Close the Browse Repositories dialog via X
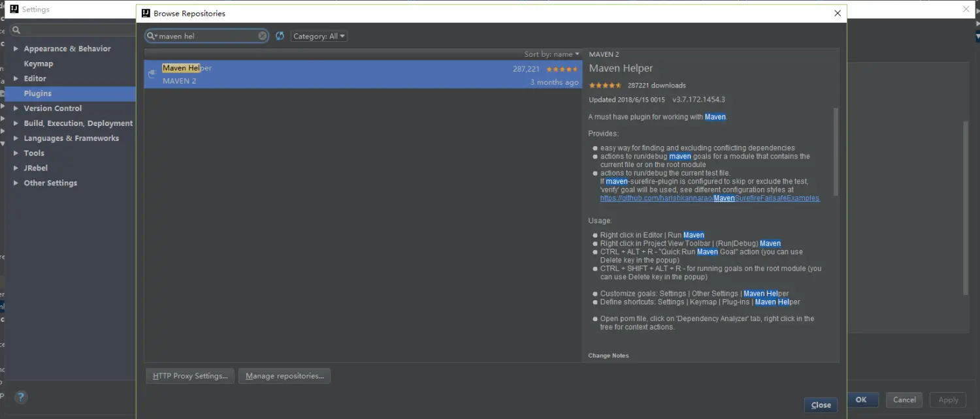Viewport: 980px width, 419px height. pyautogui.click(x=838, y=13)
